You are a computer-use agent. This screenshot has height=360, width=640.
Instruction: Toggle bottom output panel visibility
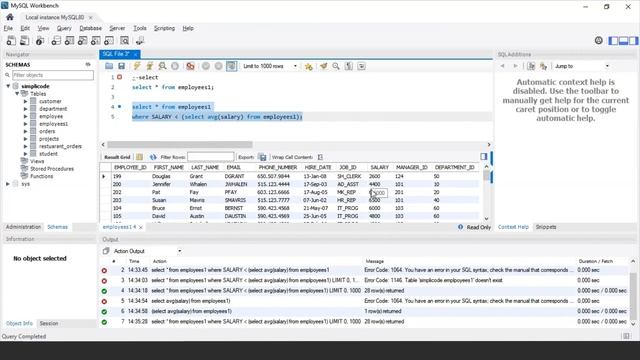623,40
